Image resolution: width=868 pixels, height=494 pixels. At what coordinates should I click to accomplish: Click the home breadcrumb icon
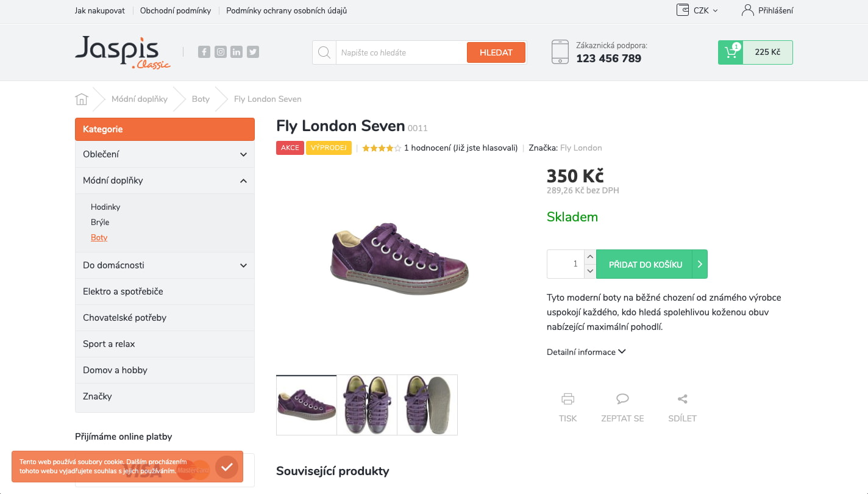pos(82,99)
